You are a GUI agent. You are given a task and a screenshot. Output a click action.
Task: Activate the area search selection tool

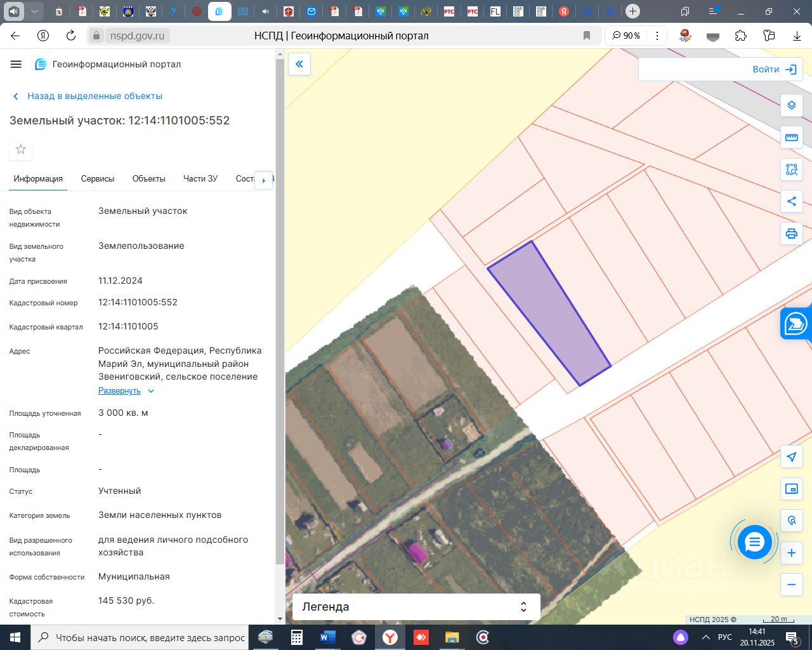point(791,169)
